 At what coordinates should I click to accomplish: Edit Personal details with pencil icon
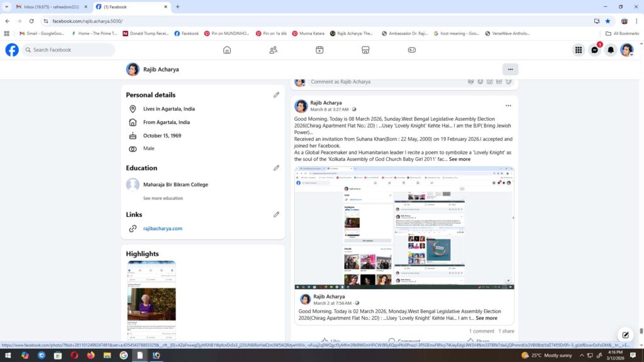(276, 95)
